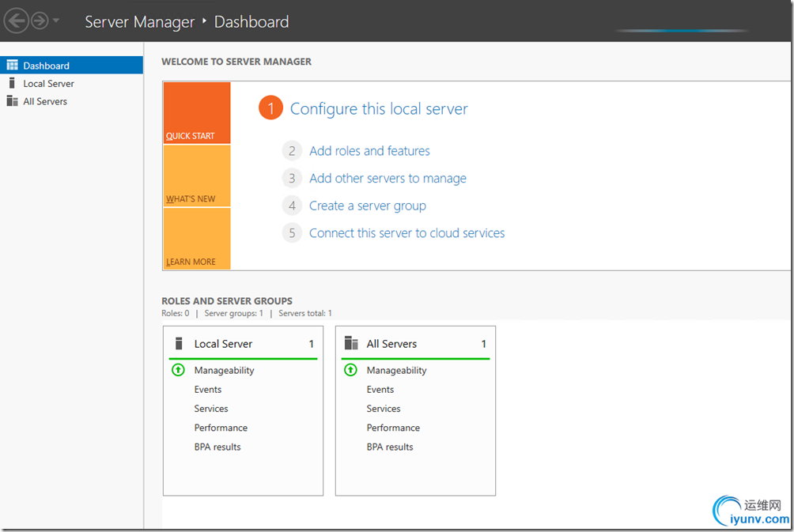Click the step 2 number circle
This screenshot has height=532, width=794.
click(x=292, y=151)
